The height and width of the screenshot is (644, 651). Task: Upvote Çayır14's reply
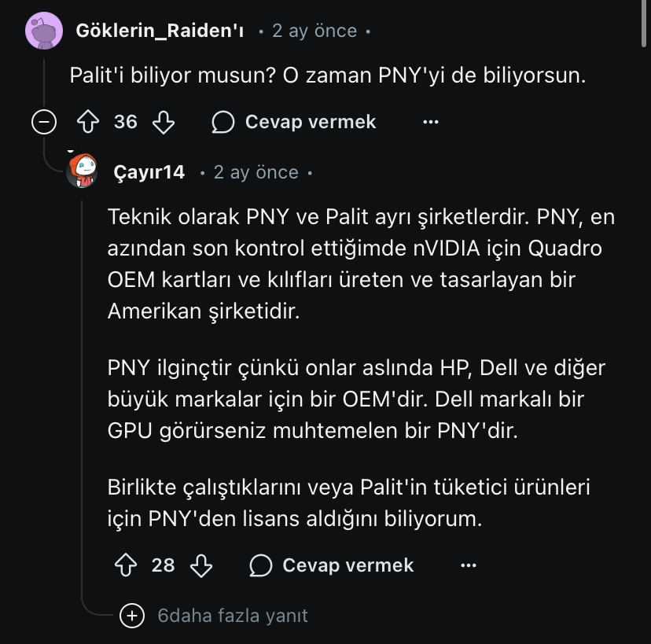tap(126, 565)
